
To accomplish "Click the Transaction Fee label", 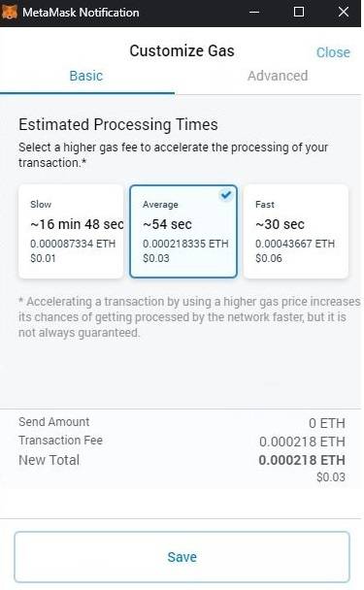I will (60, 441).
